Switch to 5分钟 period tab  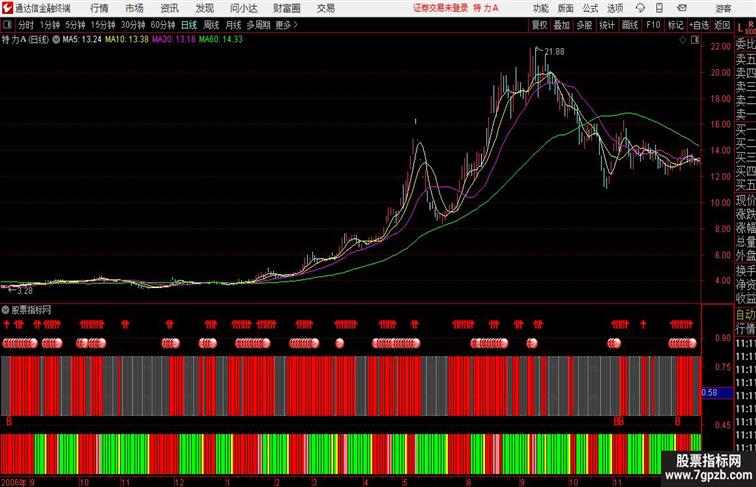pos(75,25)
